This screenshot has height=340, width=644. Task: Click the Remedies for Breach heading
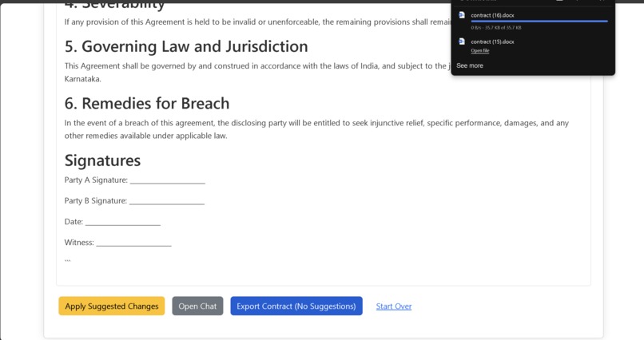click(x=147, y=103)
